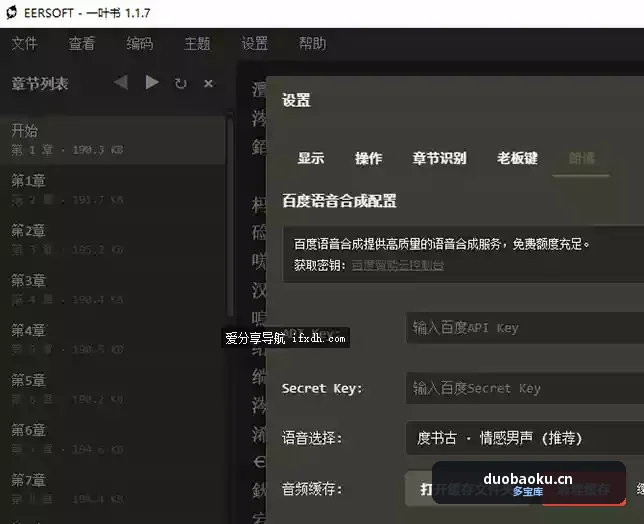644x524 pixels.
Task: Go to next chapter arrow icon
Action: [x=152, y=83]
